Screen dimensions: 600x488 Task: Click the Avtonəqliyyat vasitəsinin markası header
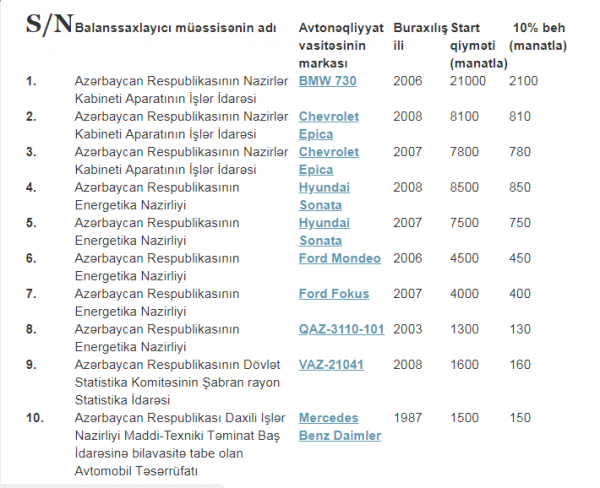point(341,46)
